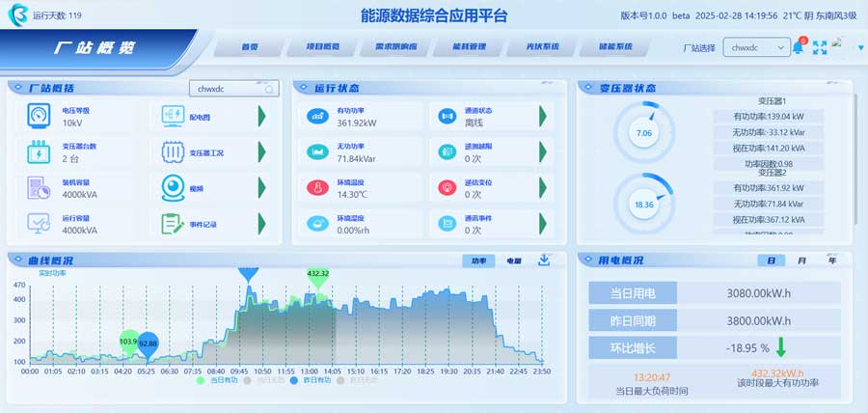Click the 视频 camera icon

tap(174, 187)
